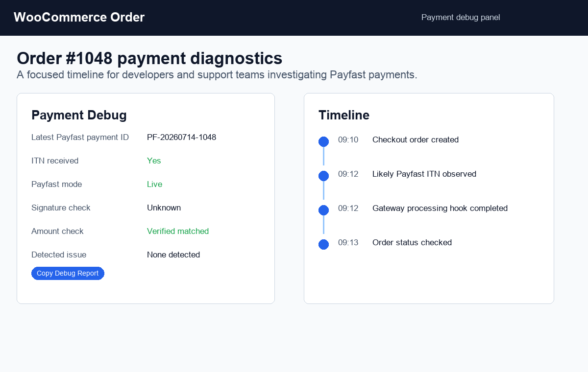This screenshot has height=372, width=588.
Task: Click the Order status checked entry
Action: point(412,243)
